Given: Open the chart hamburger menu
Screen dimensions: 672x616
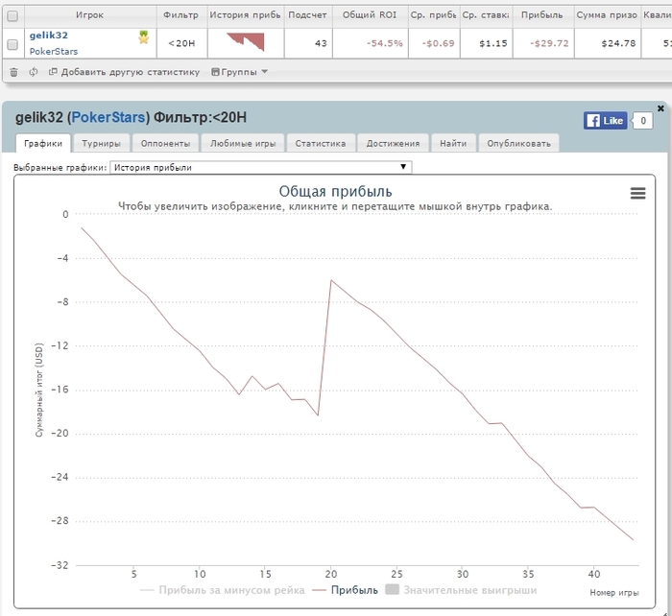Looking at the screenshot, I should pyautogui.click(x=637, y=193).
